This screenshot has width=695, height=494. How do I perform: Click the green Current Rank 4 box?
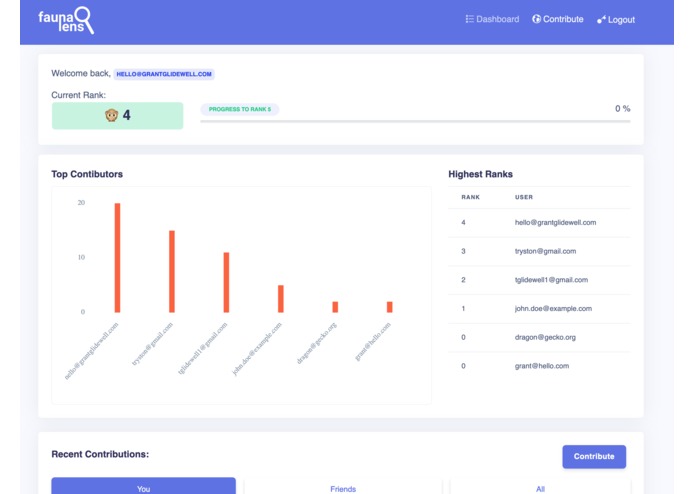(x=117, y=116)
